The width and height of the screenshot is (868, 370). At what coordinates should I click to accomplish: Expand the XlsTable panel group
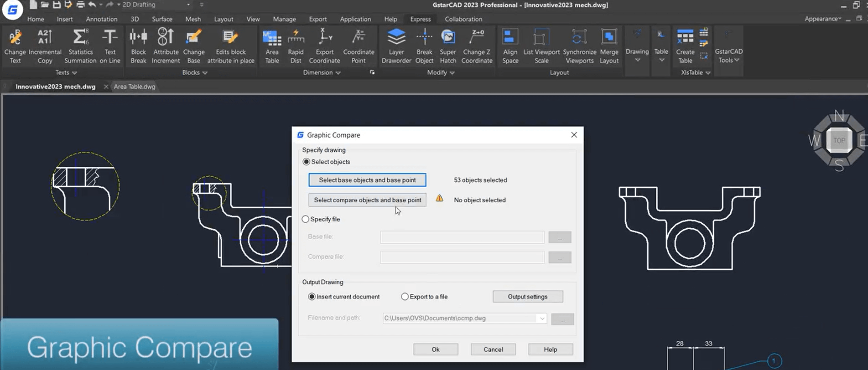coord(695,72)
